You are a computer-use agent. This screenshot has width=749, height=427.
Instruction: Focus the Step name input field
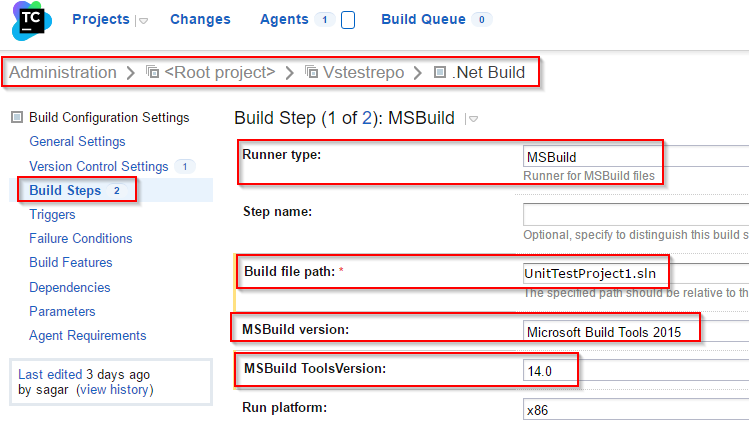[636, 214]
